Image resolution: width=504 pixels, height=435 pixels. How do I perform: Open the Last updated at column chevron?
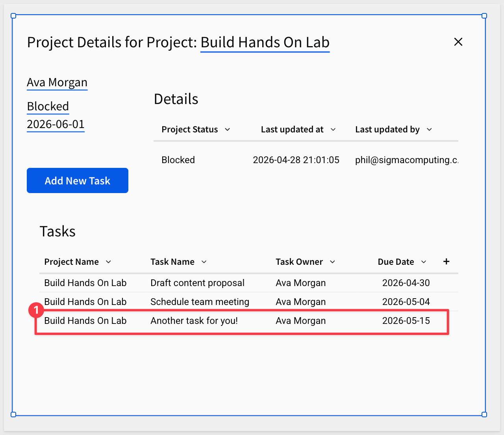[x=333, y=130]
